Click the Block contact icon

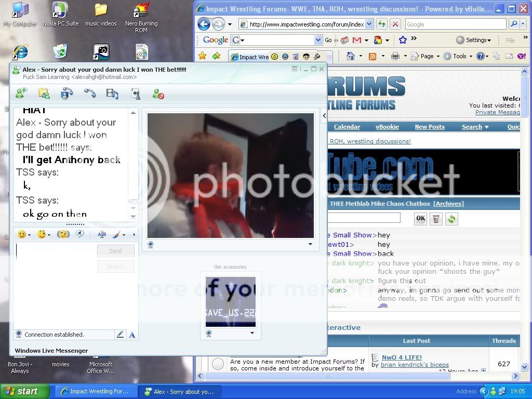pyautogui.click(x=158, y=94)
